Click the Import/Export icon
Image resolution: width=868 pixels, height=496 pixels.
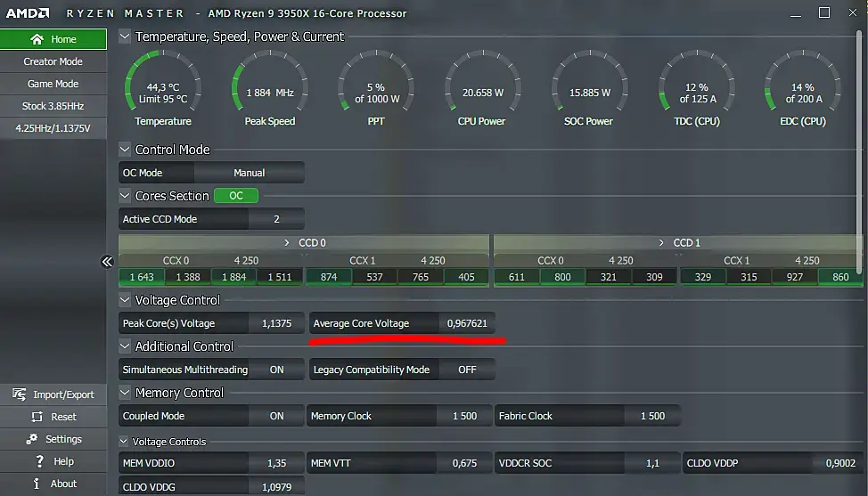(x=20, y=394)
